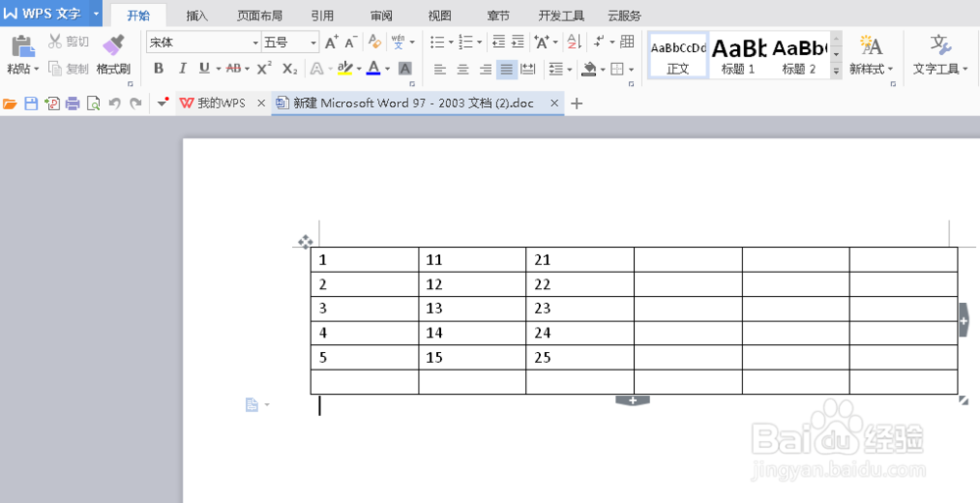Switch to View (视图) tab
The height and width of the screenshot is (503, 980).
439,15
